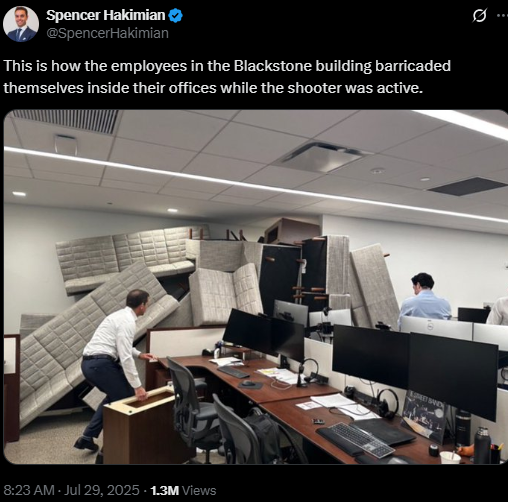Click the tweet's second line about the shooter
Viewport: 508px width, 502px height.
(x=213, y=88)
